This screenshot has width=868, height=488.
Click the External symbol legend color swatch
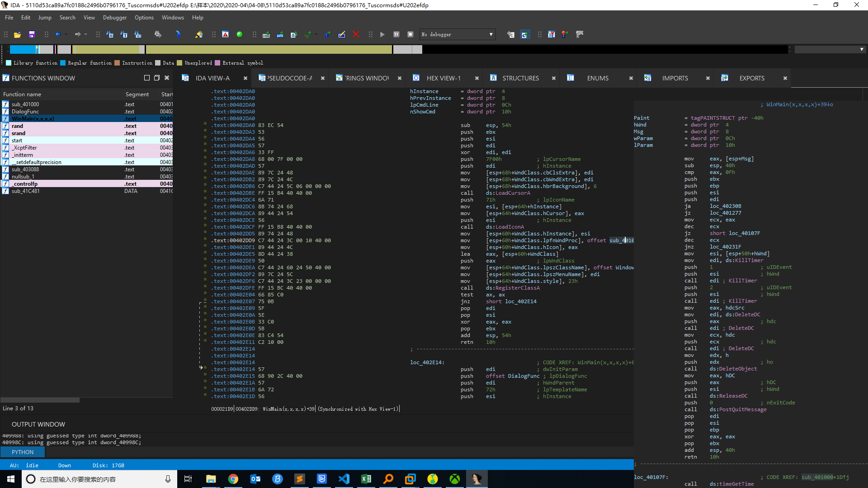pyautogui.click(x=217, y=63)
